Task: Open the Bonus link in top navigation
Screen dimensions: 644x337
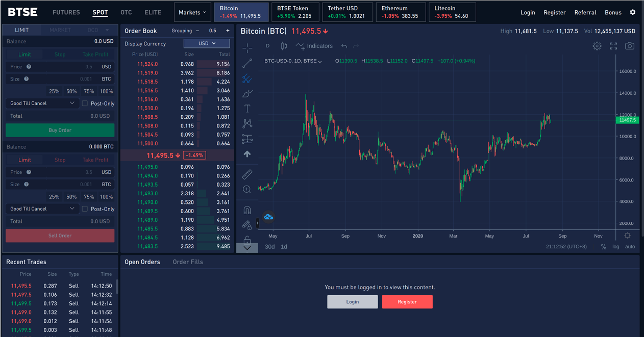Action: [x=613, y=12]
